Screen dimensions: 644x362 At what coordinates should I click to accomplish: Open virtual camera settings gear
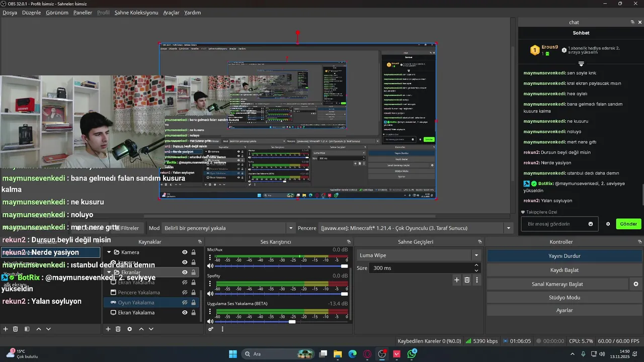[636, 284]
